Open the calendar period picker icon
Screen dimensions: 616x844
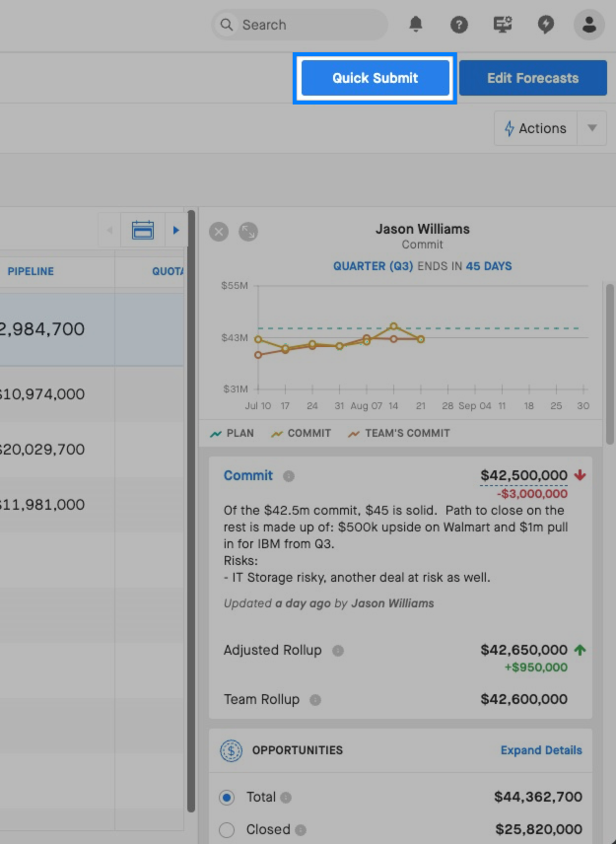tap(143, 231)
